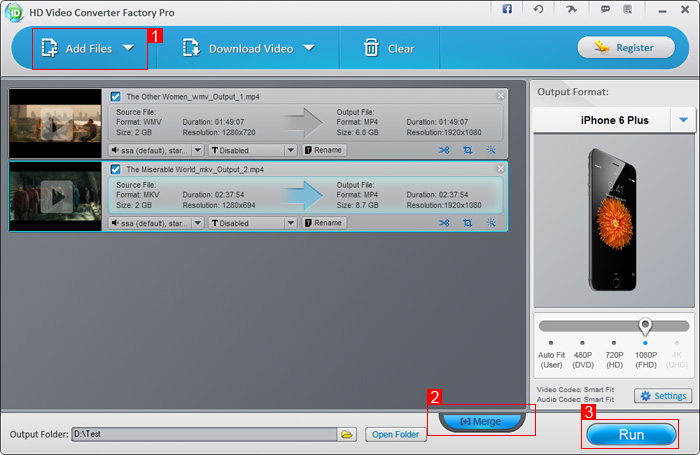Click the file name The Miserable World_mkv_Output_2.mp4

(x=195, y=169)
